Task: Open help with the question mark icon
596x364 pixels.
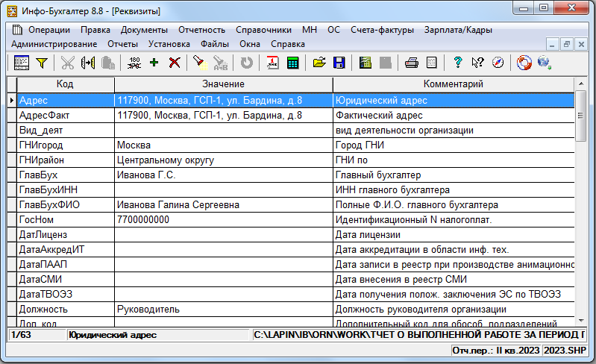Action: 458,63
